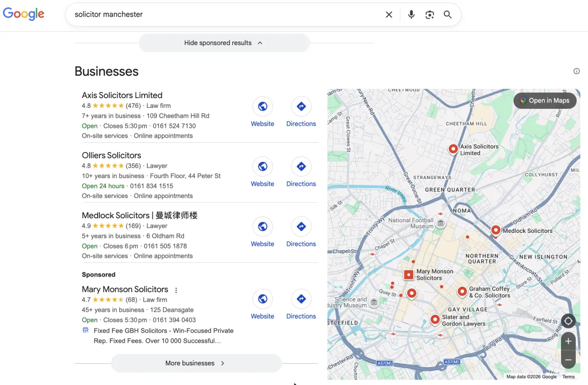Click Open in Maps button
Screen dimensions: 588x385
click(x=545, y=101)
